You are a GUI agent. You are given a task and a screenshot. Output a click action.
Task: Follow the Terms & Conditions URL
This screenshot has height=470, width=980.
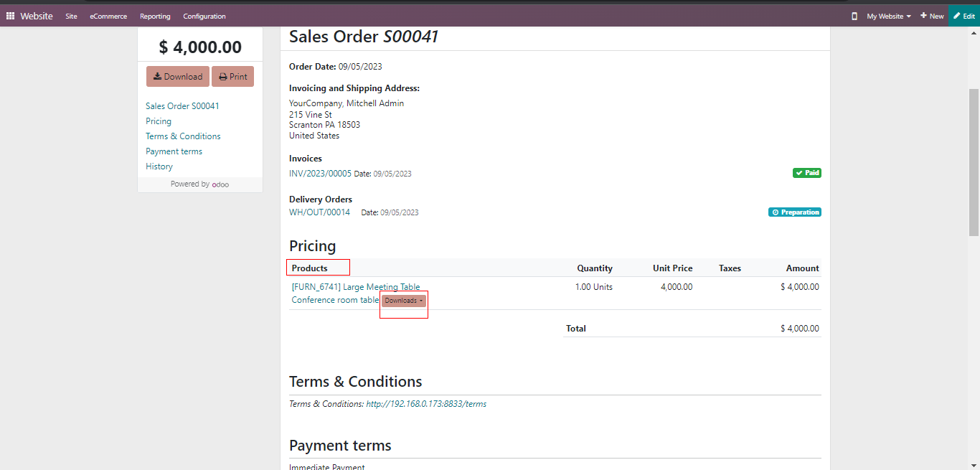pyautogui.click(x=426, y=404)
